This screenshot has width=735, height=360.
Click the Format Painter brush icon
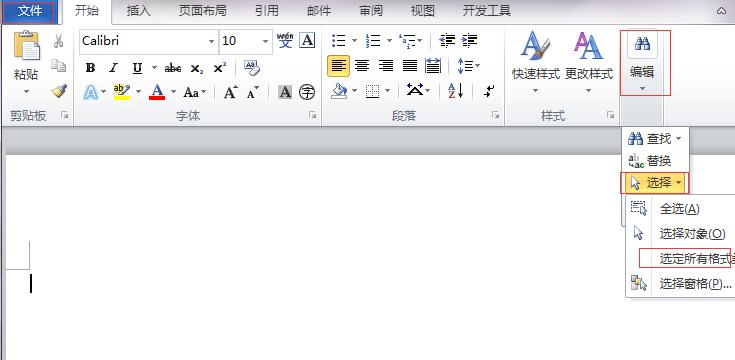coord(59,90)
